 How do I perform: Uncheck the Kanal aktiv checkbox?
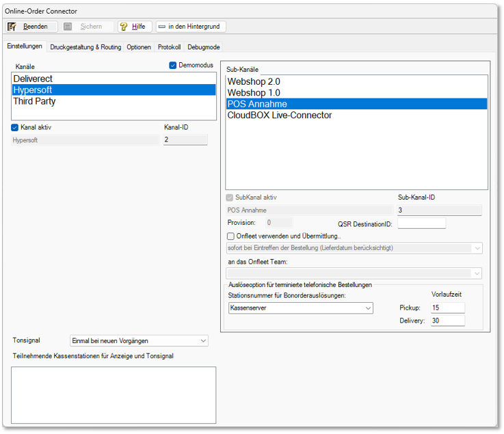click(x=15, y=127)
